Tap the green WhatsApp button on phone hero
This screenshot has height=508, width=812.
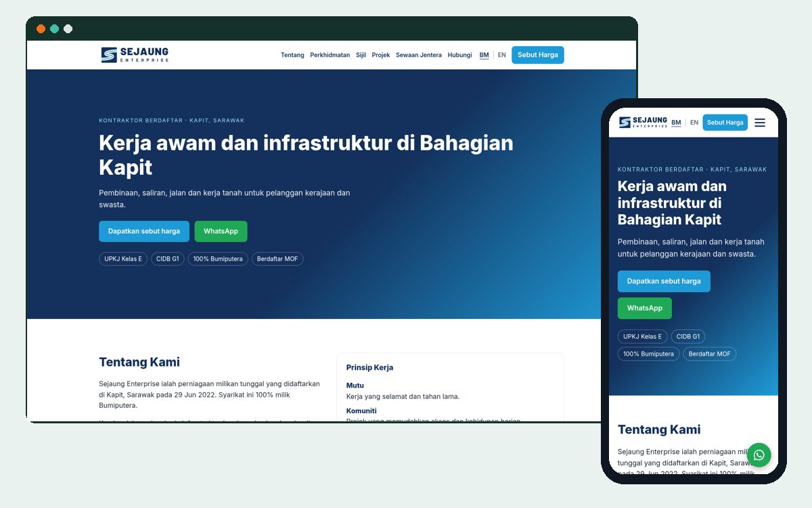tap(645, 308)
